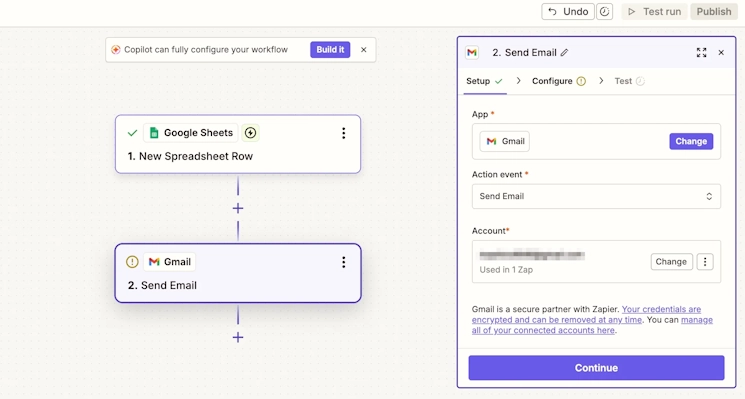Image resolution: width=745 pixels, height=399 pixels.
Task: Open Gmail step three-dot menu
Action: 344,262
